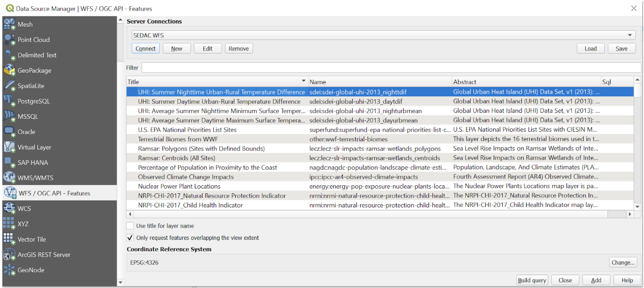Select Terrestrial Biomes from WWF row
644x288 pixels.
point(380,139)
